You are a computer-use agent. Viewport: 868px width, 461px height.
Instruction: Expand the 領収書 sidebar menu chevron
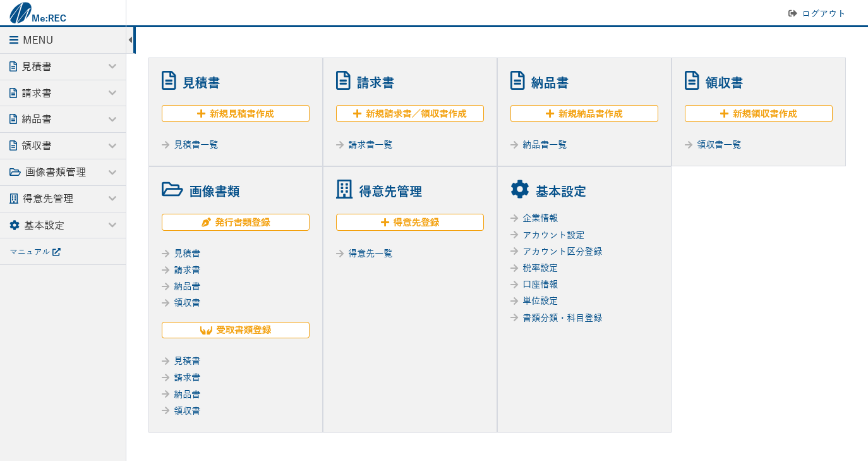[112, 145]
